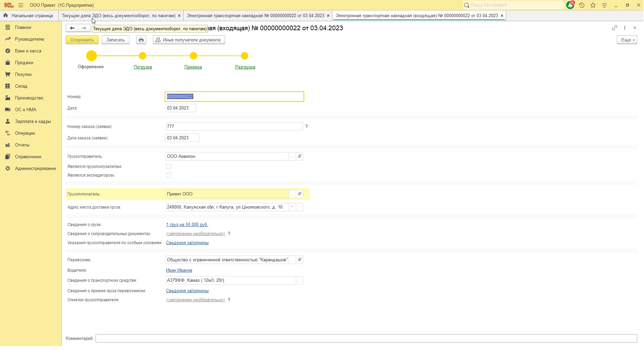
Task: Go back with the left arrow
Action: (x=72, y=28)
